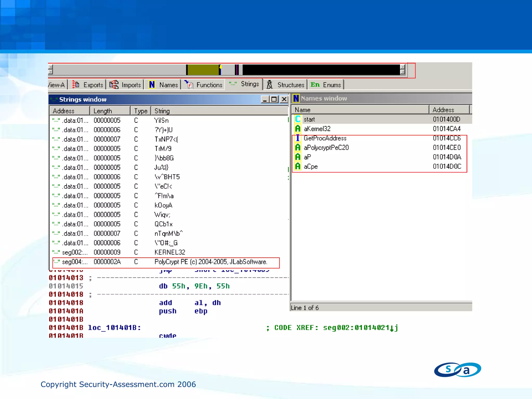Maximize the Strings window
This screenshot has height=399, width=532.
click(x=274, y=99)
